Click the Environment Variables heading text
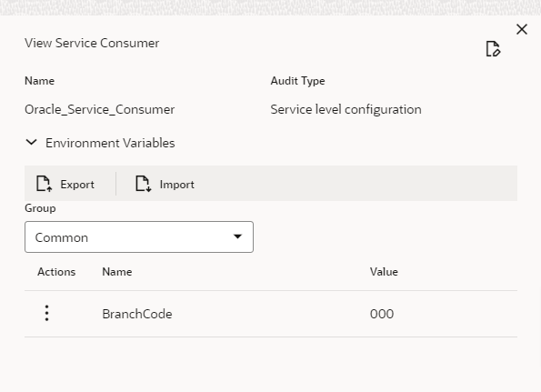 click(x=110, y=143)
